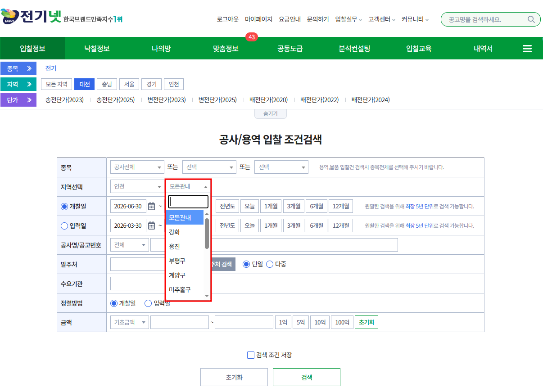Click the search magnifier icon
The image size is (543, 392).
point(531,19)
